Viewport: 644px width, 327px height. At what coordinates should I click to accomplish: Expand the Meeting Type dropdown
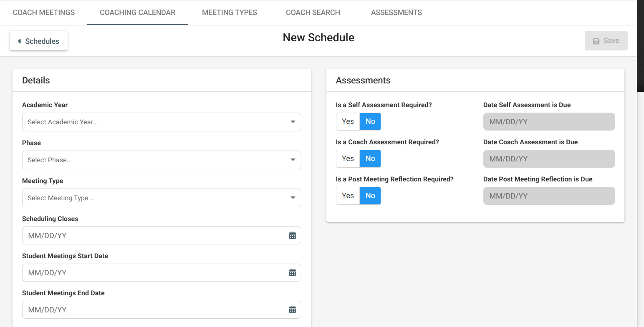[x=162, y=198]
